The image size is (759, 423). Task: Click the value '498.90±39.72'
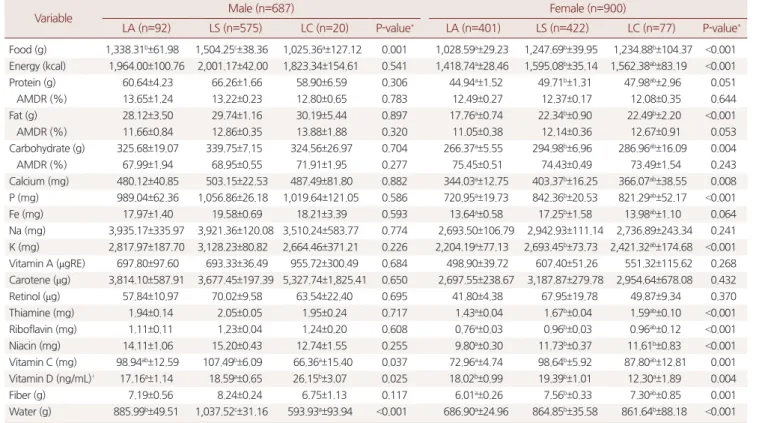pos(474,264)
